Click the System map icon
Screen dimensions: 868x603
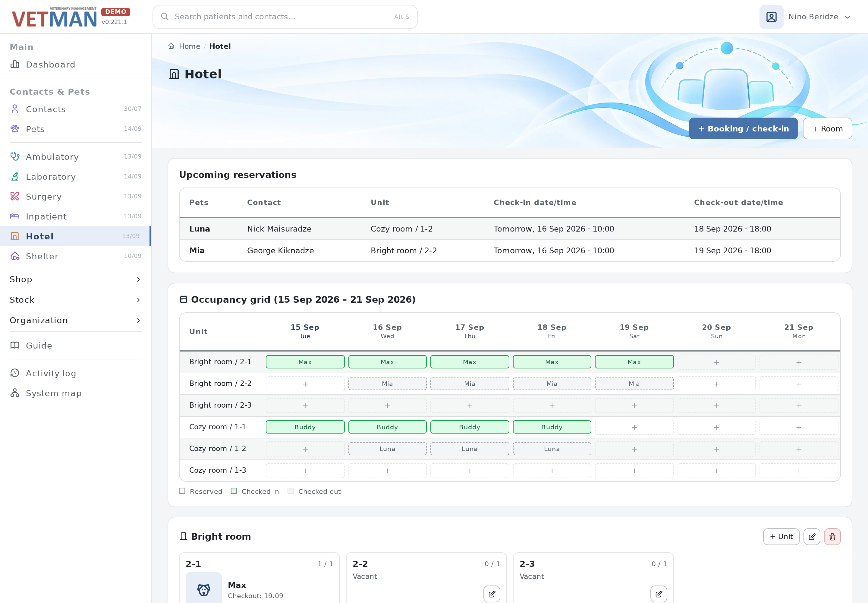(15, 393)
